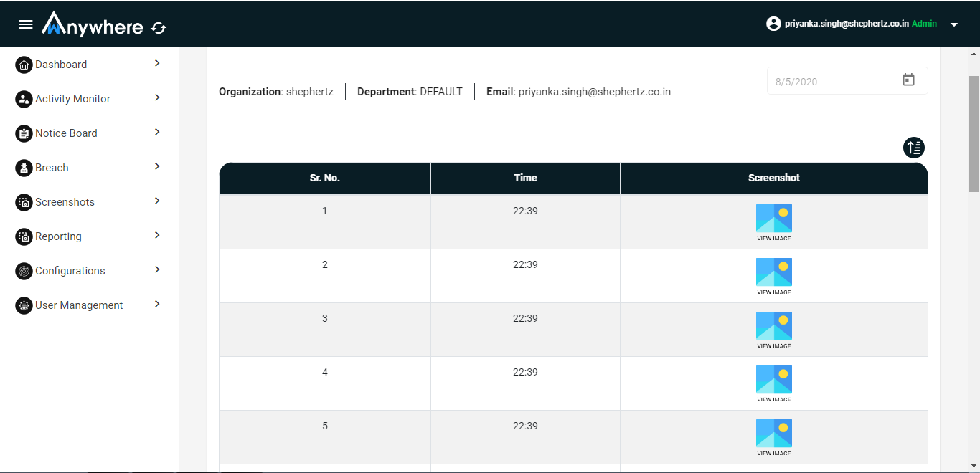This screenshot has width=980, height=473.
Task: Click the date input field showing 8/5/2020
Action: 832,81
